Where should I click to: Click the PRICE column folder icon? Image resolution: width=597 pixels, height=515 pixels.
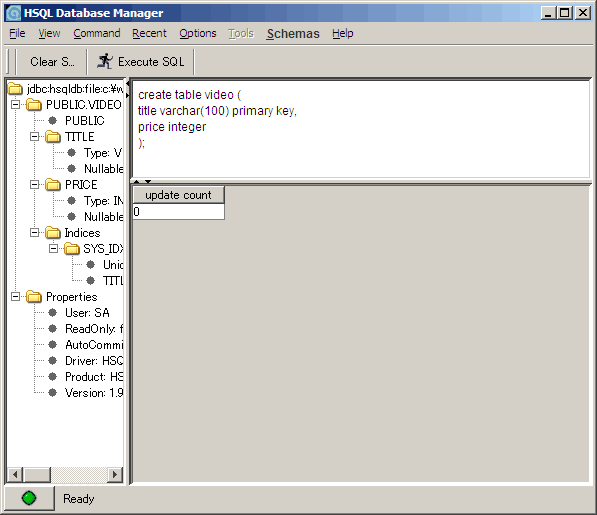(53, 185)
